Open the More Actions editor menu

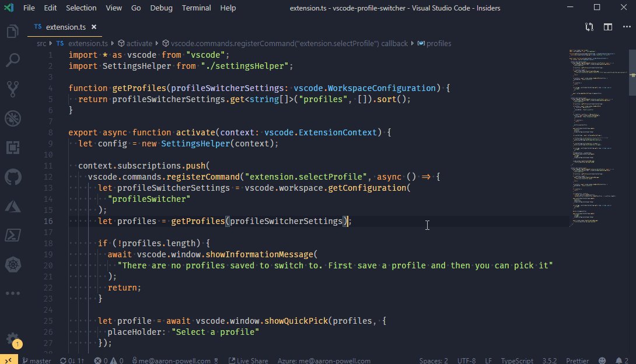pyautogui.click(x=627, y=27)
